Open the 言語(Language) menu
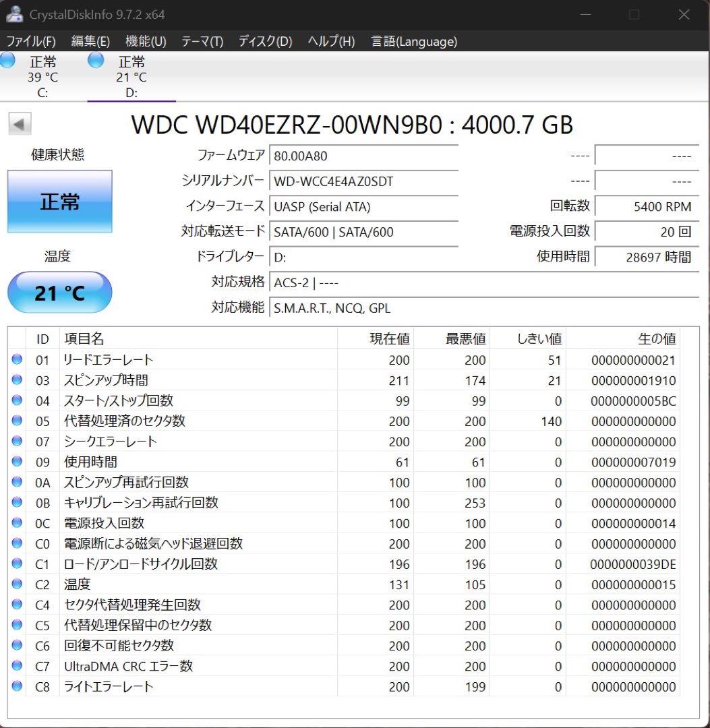The height and width of the screenshot is (728, 710). pos(412,41)
